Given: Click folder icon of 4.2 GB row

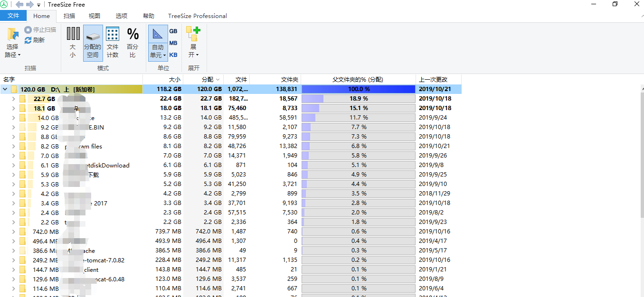Looking at the screenshot, I should pyautogui.click(x=22, y=194).
